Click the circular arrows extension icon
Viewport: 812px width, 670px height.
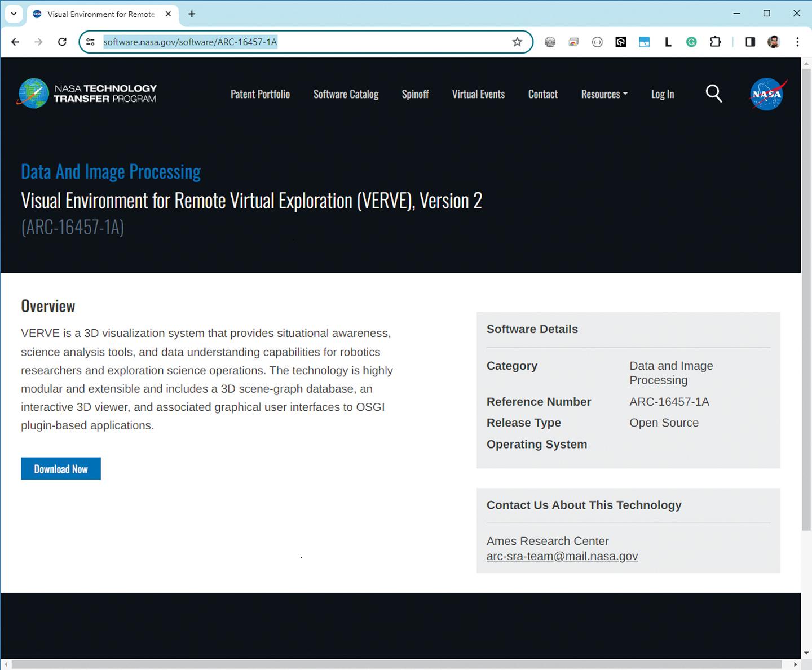click(597, 42)
